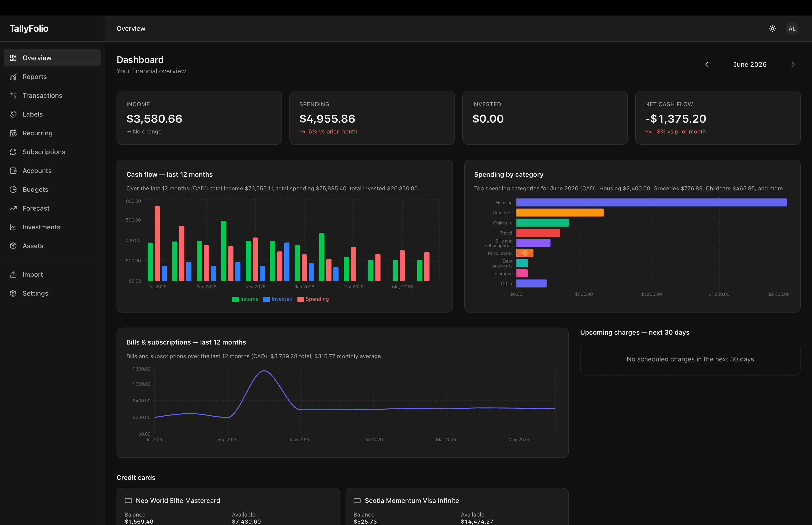Open the AL user avatar menu
The image size is (812, 525).
[792, 29]
